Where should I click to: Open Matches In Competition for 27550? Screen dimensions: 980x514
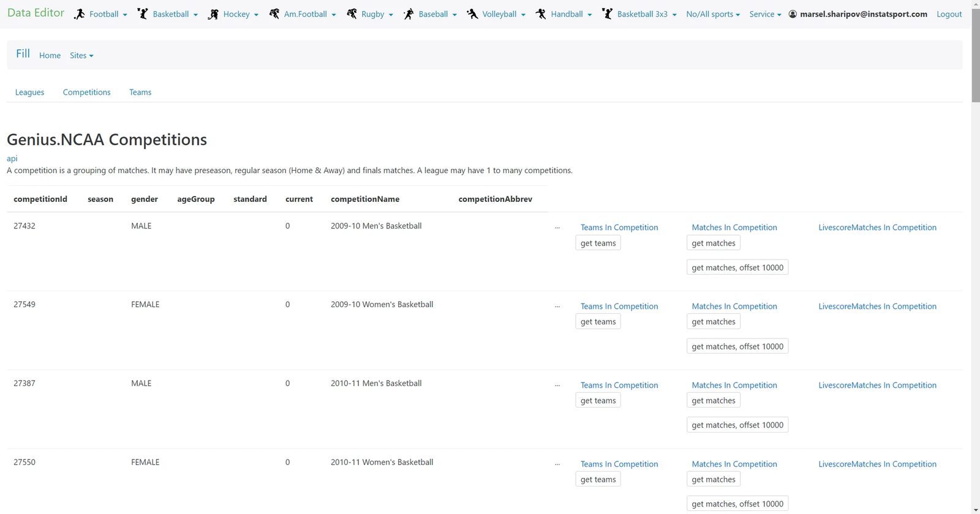pos(734,464)
